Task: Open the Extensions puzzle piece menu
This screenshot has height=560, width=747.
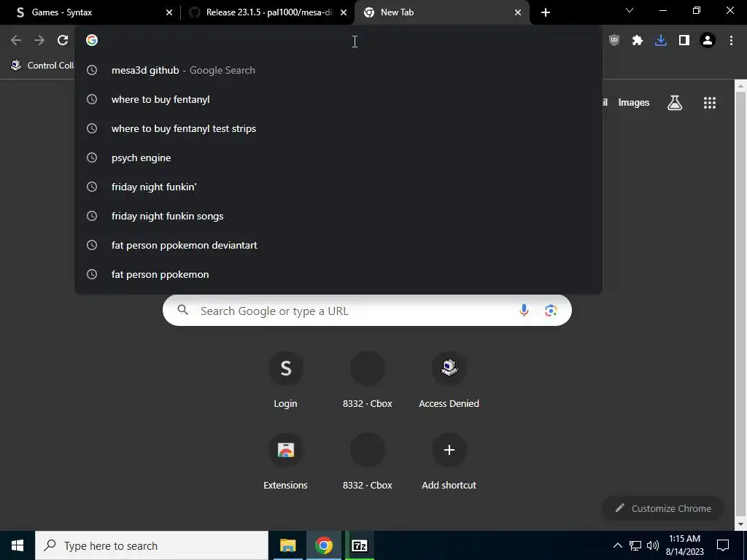Action: point(638,41)
